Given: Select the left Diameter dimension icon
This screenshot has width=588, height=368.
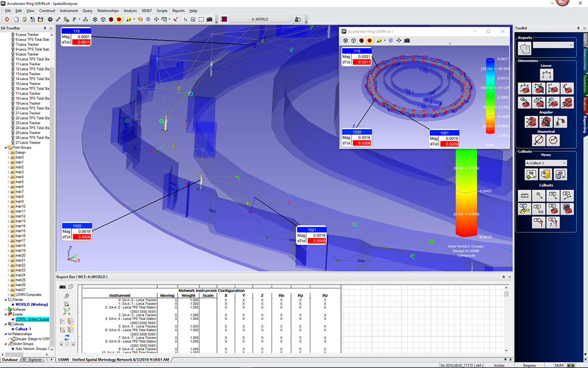Looking at the screenshot, I should 539,140.
